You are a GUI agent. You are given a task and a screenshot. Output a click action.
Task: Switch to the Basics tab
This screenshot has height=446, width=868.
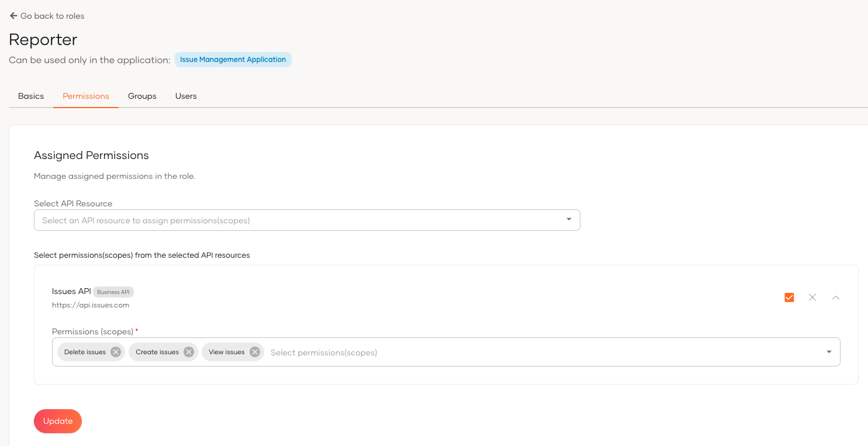coord(31,96)
